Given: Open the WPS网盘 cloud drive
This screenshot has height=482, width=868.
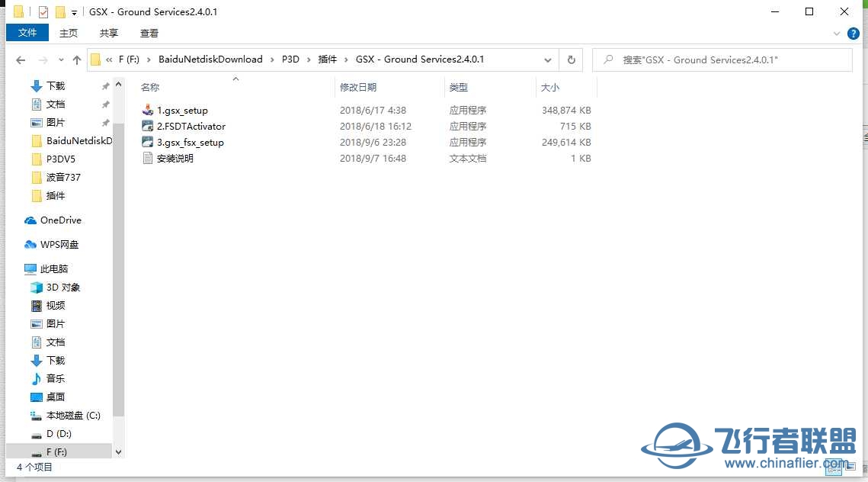Looking at the screenshot, I should point(52,244).
